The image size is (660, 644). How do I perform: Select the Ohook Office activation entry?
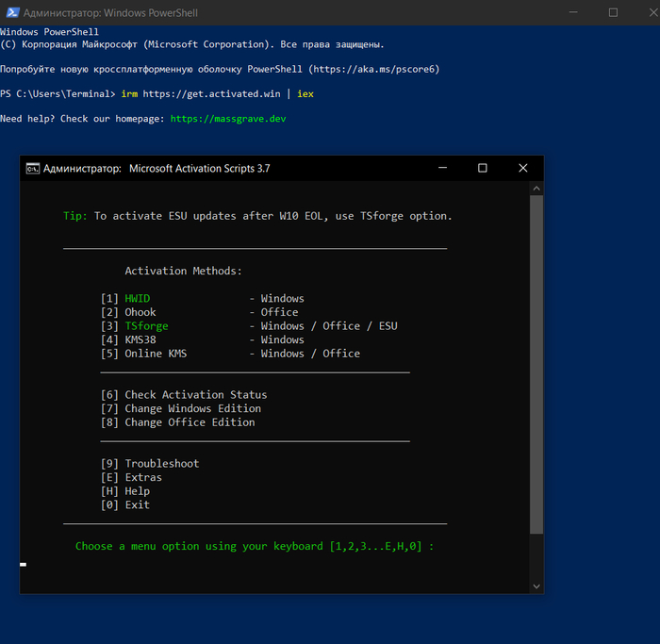pos(140,312)
